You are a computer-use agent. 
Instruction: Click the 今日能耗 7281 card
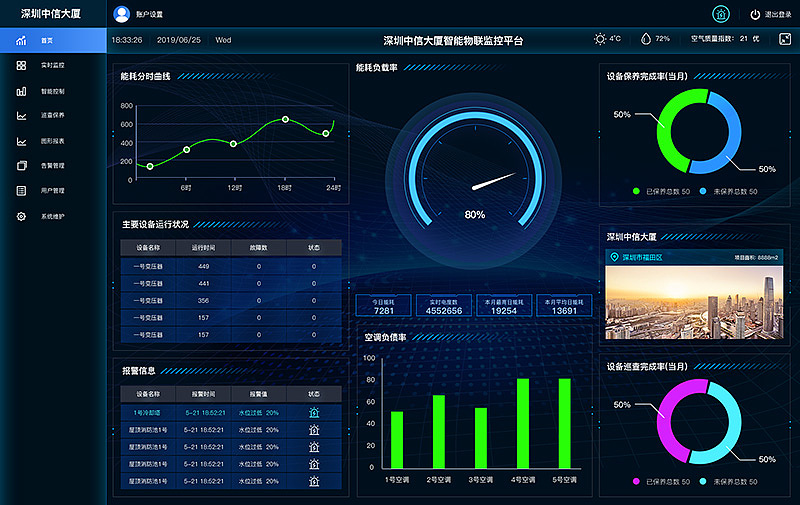click(x=384, y=306)
